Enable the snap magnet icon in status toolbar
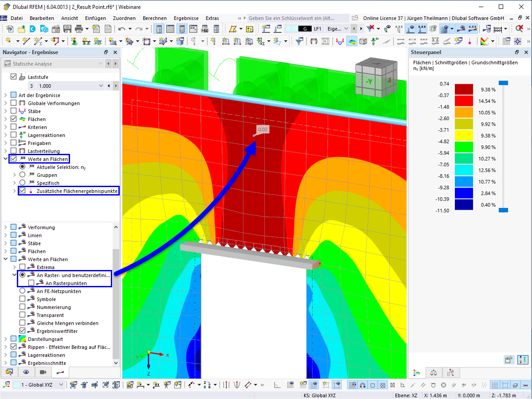The image size is (532, 399). 363,385
